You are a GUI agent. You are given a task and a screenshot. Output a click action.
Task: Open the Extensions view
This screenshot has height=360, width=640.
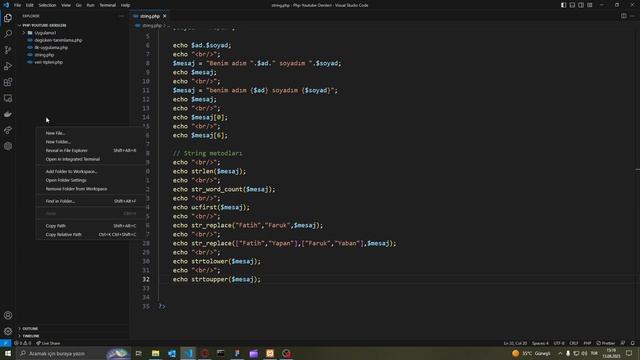pyautogui.click(x=8, y=82)
